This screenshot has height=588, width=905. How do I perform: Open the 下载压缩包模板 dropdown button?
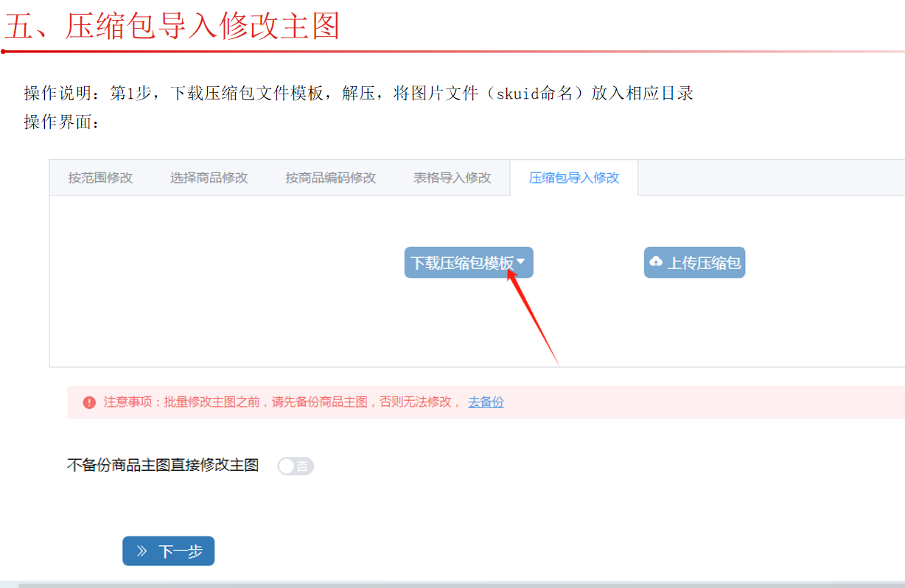pyautogui.click(x=463, y=262)
